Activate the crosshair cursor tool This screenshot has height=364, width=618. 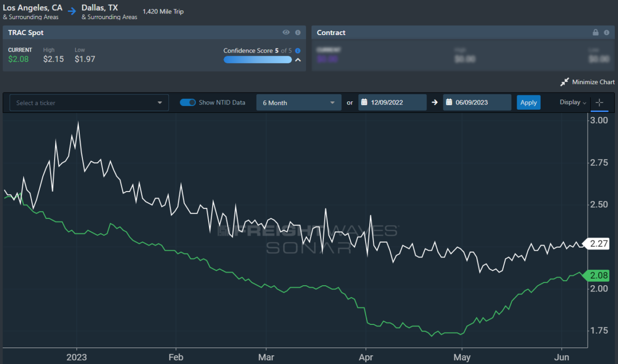(599, 102)
